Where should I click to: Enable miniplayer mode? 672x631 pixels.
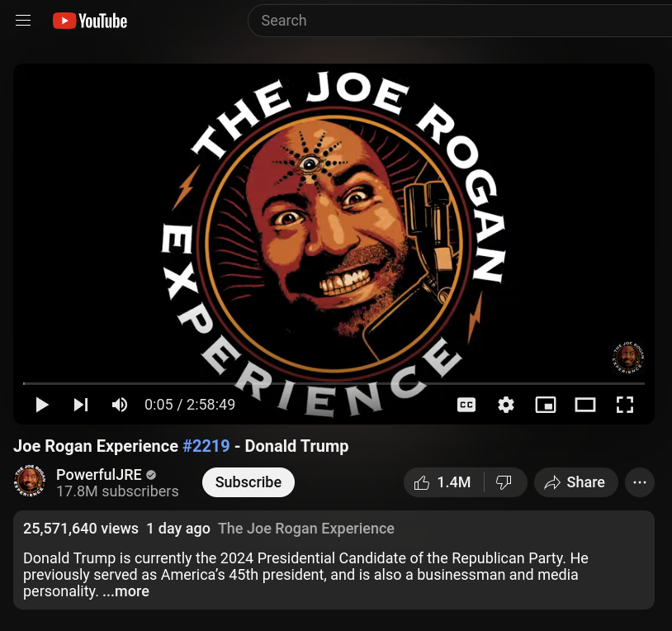[546, 405]
